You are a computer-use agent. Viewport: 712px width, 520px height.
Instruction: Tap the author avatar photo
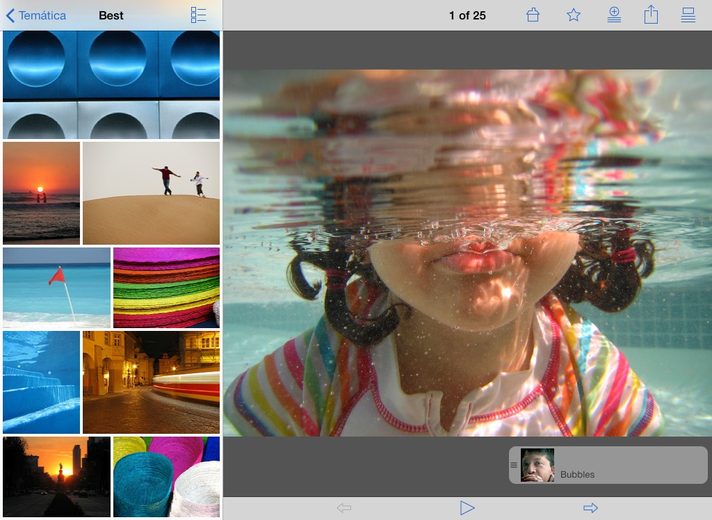[537, 465]
